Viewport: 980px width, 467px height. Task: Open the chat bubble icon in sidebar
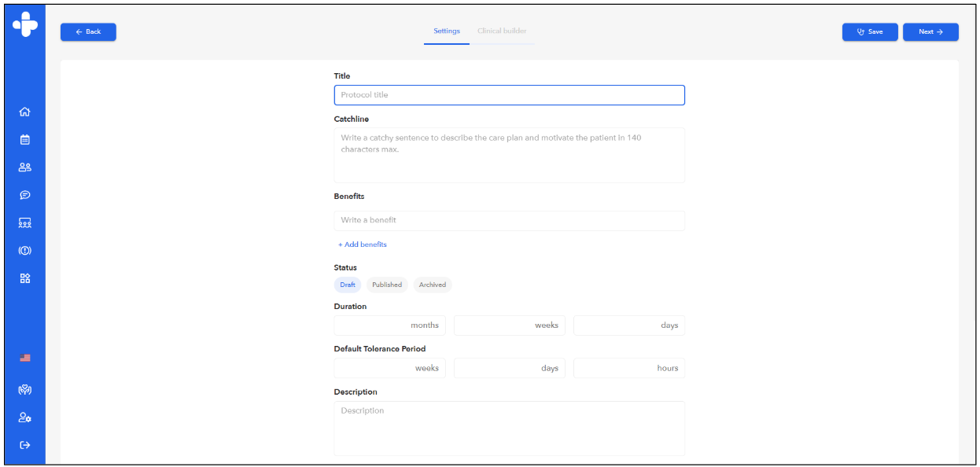[x=24, y=195]
